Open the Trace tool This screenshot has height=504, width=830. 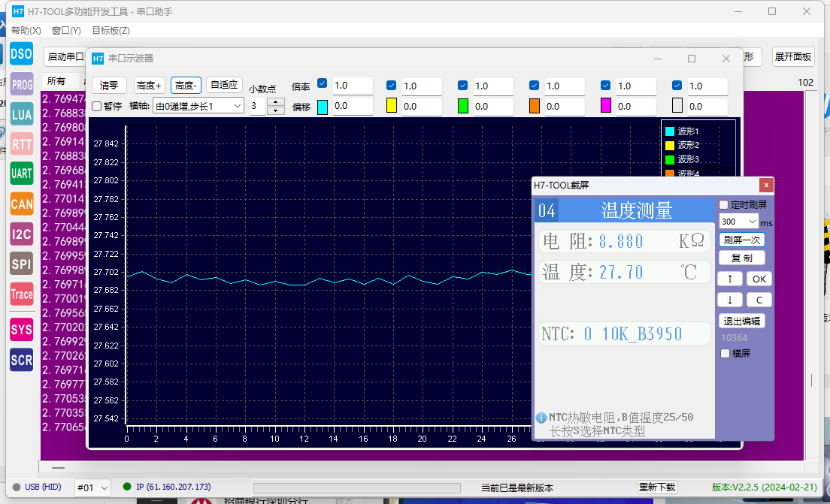tap(22, 294)
